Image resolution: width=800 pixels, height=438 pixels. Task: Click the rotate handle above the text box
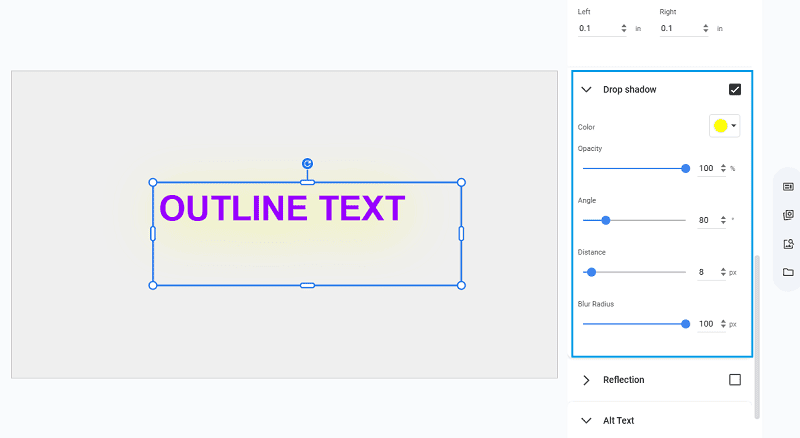point(307,163)
